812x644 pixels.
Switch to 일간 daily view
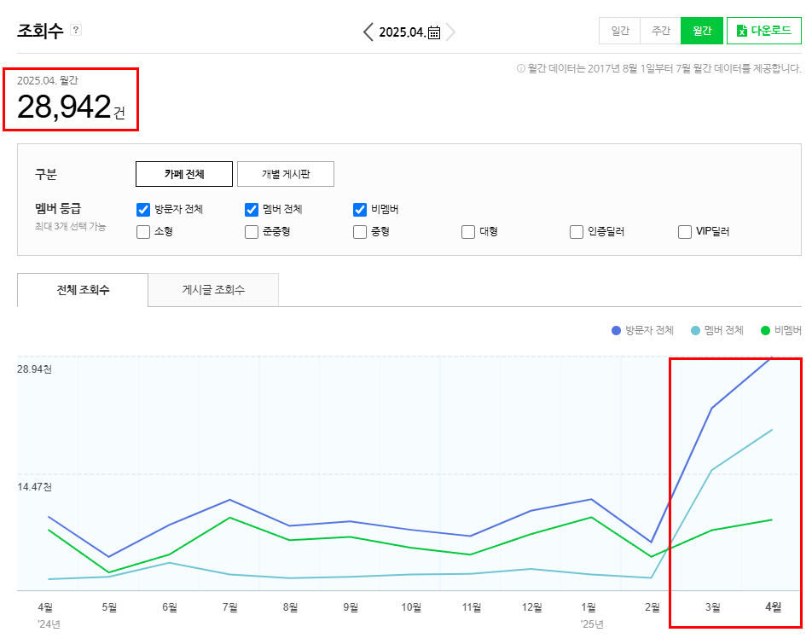click(619, 31)
